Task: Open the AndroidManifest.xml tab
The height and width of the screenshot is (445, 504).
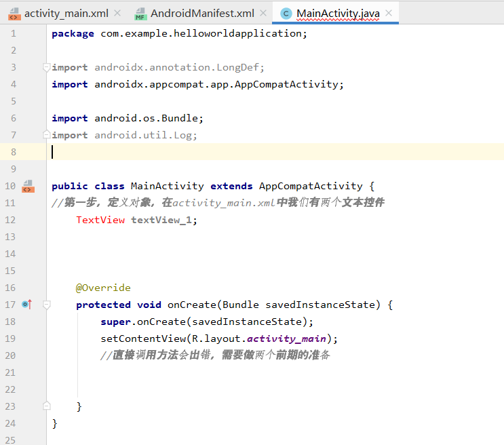Action: point(202,14)
